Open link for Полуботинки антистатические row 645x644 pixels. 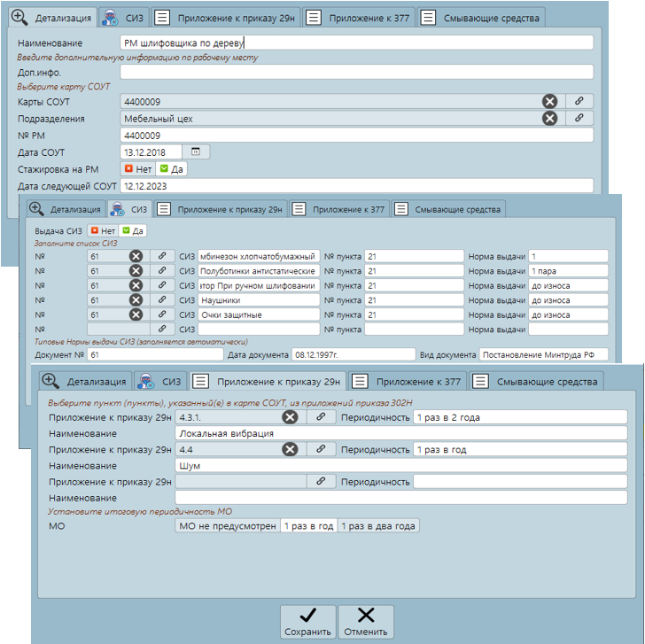[x=162, y=270]
